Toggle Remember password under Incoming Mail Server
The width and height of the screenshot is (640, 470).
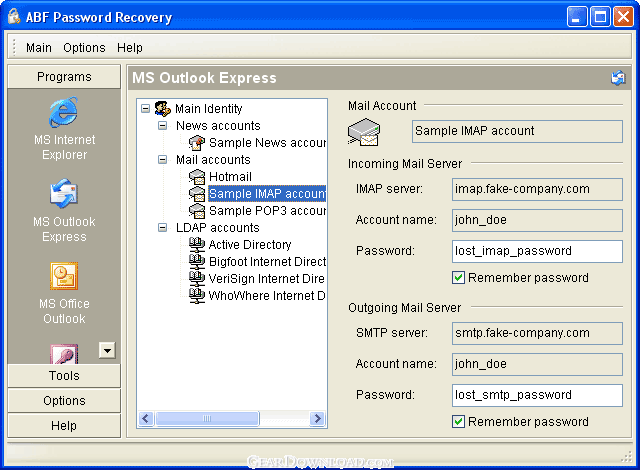(458, 278)
